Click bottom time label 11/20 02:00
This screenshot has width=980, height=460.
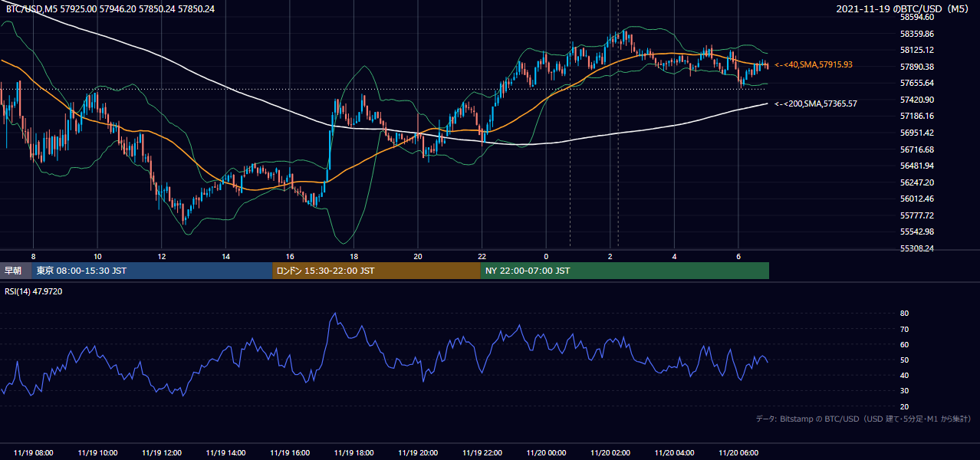tap(610, 453)
